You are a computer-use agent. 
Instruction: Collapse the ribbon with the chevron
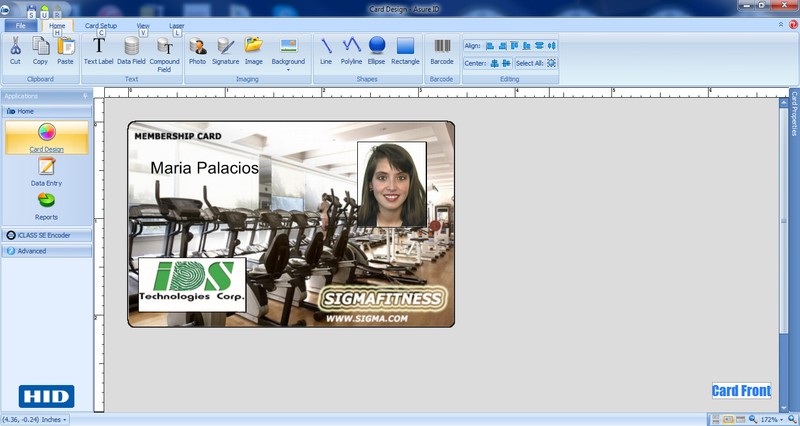781,24
